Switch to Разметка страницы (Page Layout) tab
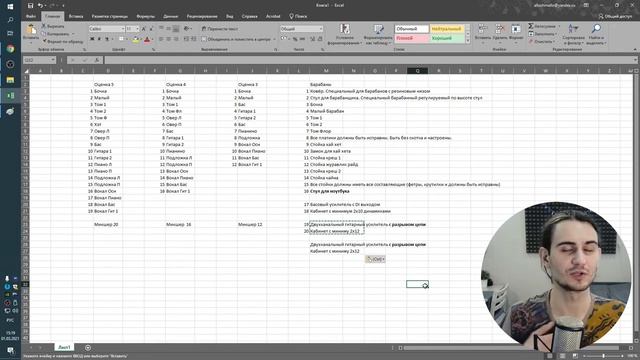 (x=110, y=16)
